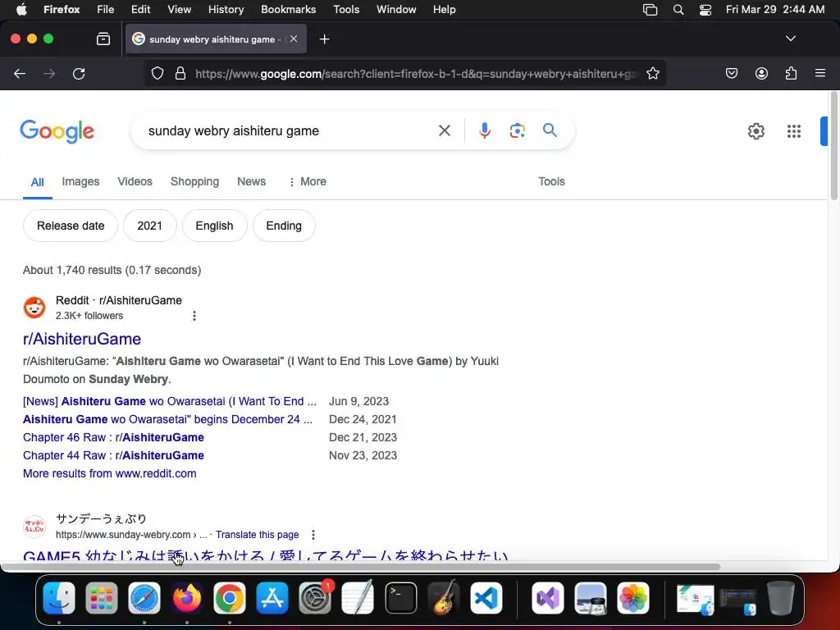840x630 pixels.
Task: Open the [News] Aishiteru Game sublink
Action: [169, 401]
